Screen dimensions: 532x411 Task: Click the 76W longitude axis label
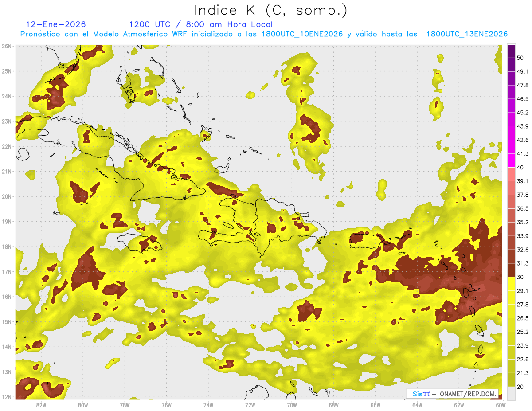point(166,405)
